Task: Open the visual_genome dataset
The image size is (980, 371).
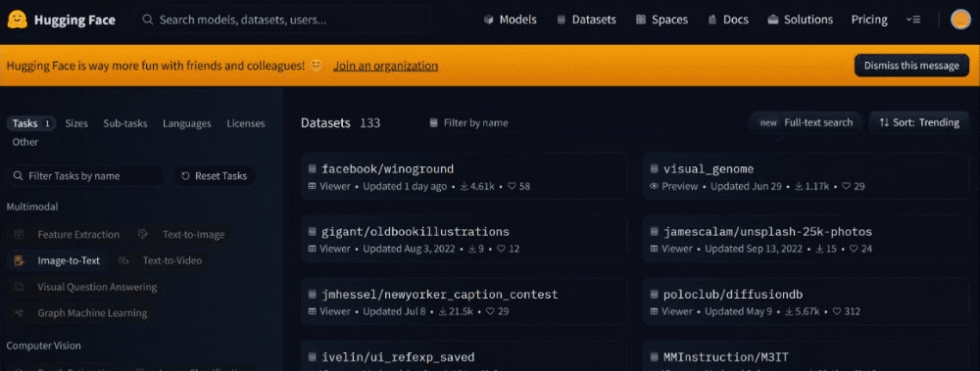Action: click(806, 176)
